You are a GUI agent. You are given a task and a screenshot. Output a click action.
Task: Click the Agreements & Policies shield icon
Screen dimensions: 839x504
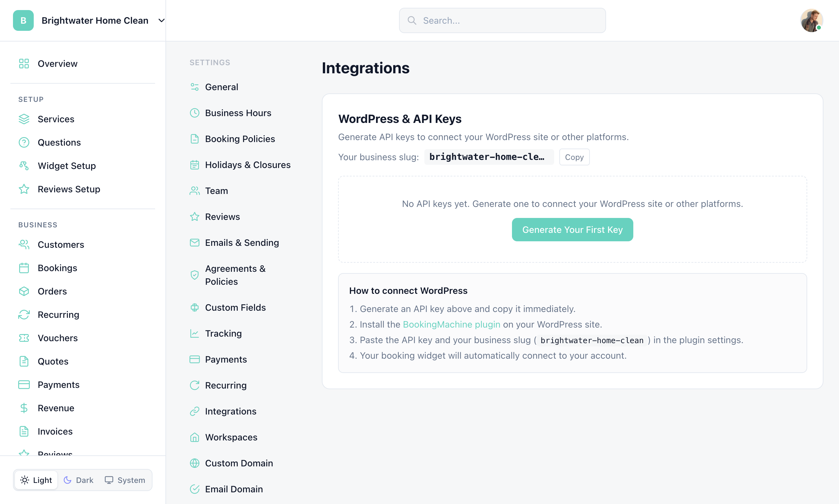(195, 275)
